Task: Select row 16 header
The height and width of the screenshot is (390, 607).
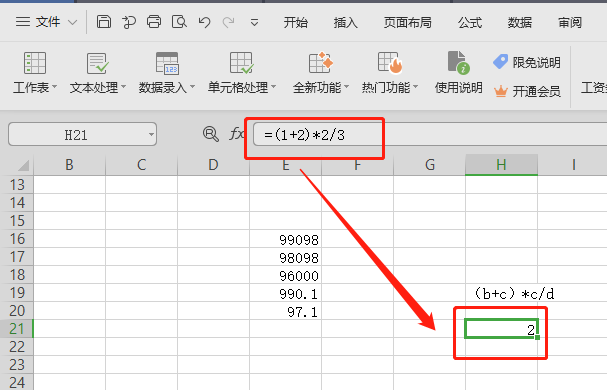Action: pos(17,239)
